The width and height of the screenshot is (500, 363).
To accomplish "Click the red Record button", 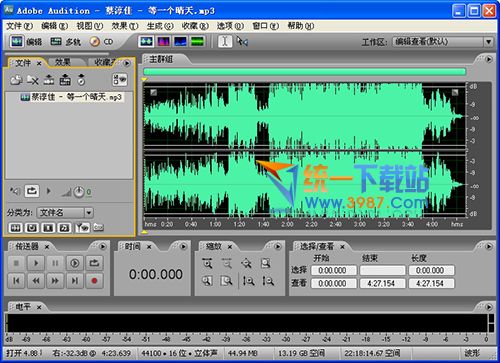I will pos(94,281).
